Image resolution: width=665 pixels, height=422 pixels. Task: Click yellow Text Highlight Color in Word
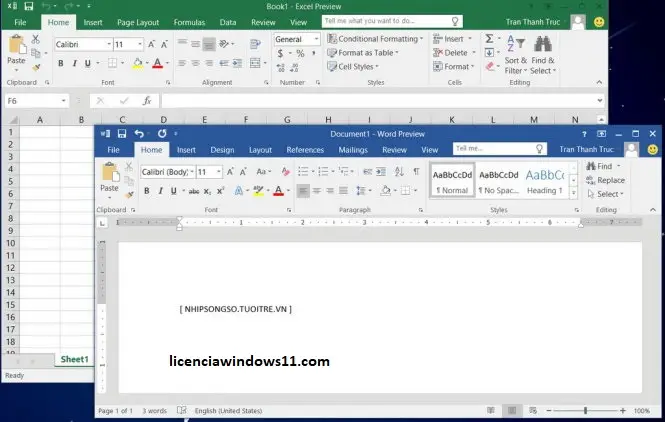point(258,191)
